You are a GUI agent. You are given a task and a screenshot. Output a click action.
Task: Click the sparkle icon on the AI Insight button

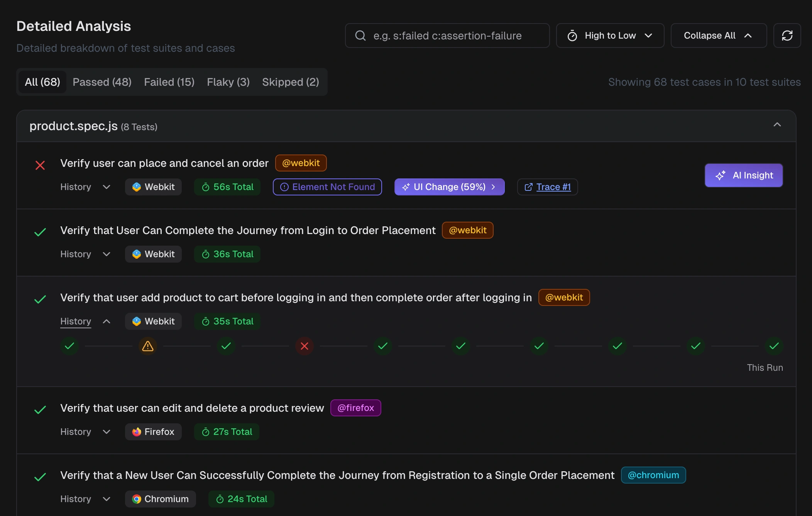[x=720, y=175]
